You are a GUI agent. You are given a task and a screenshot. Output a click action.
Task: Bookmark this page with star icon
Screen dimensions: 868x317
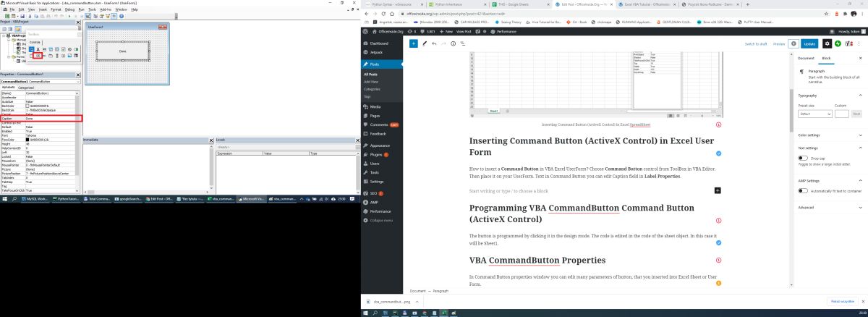click(826, 14)
